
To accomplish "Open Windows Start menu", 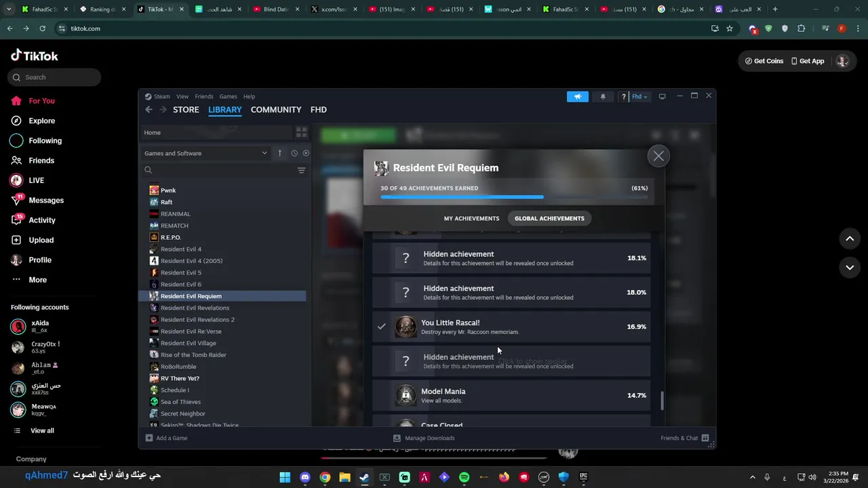I will coord(285,477).
